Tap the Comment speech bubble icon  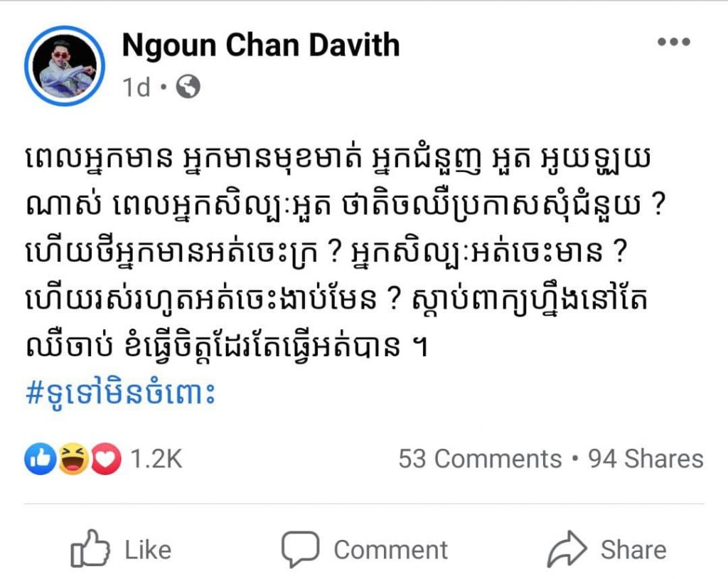[x=301, y=549]
